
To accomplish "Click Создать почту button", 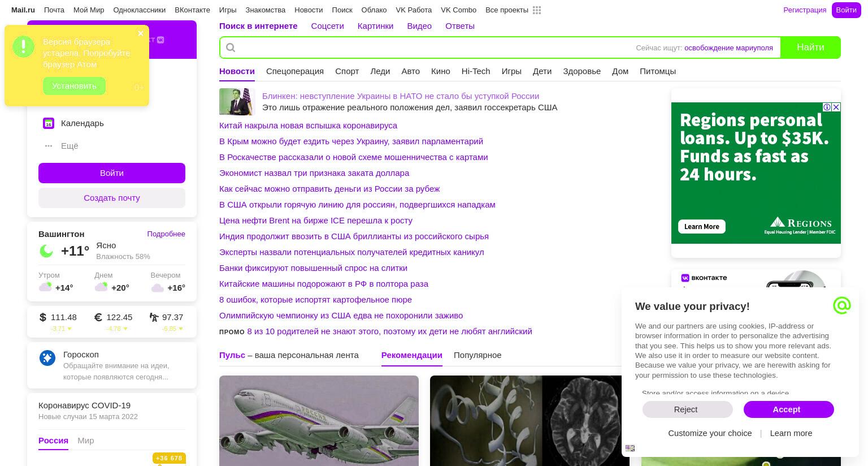I will pyautogui.click(x=112, y=198).
